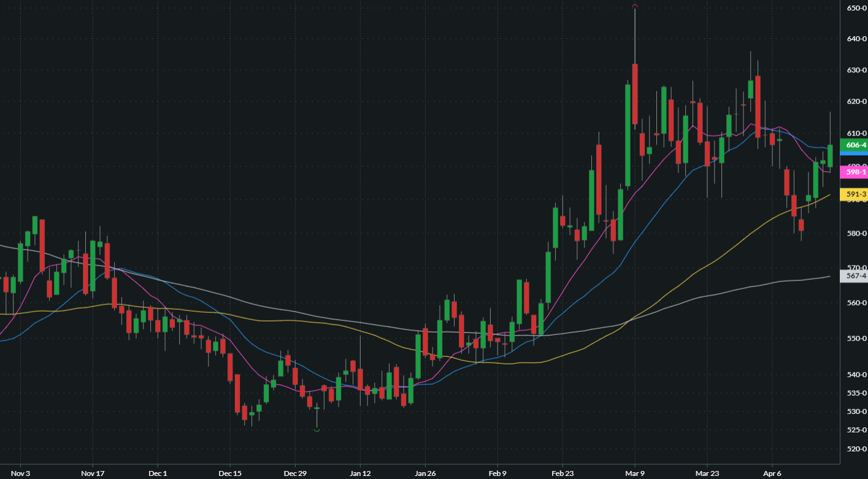The height and width of the screenshot is (479, 868).
Task: Click the 550-0 price axis label
Action: (856, 339)
